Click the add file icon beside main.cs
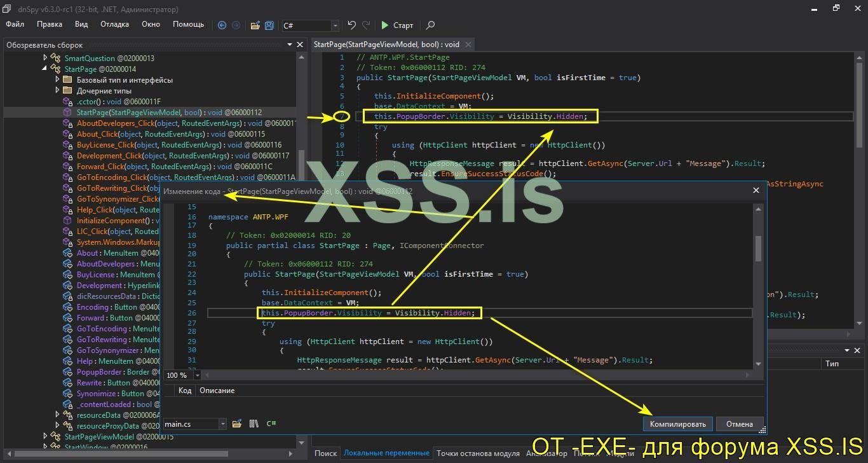This screenshot has width=868, height=463. tap(237, 424)
